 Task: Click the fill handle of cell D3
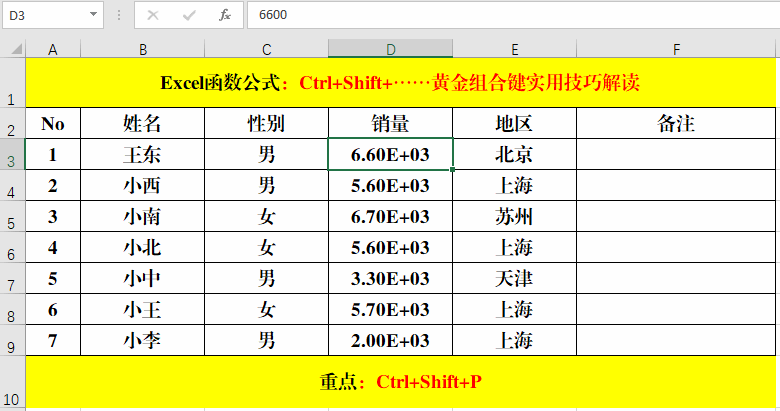pyautogui.click(x=452, y=170)
